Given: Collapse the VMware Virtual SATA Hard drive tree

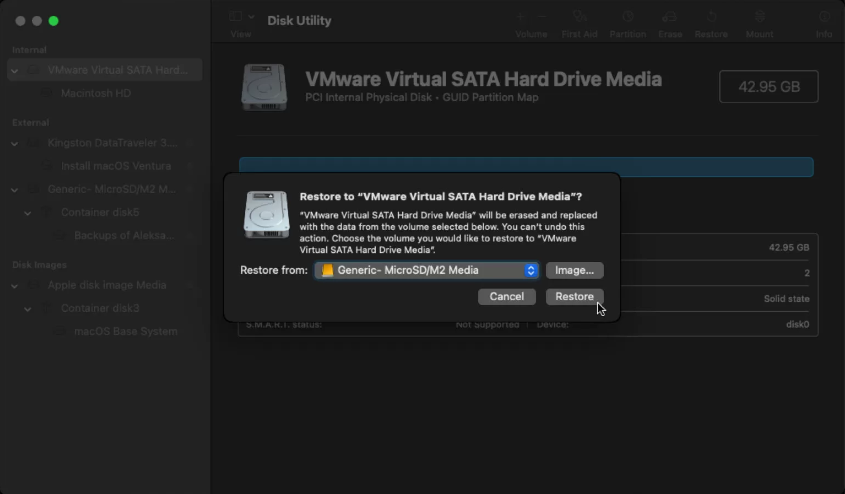Looking at the screenshot, I should point(15,71).
